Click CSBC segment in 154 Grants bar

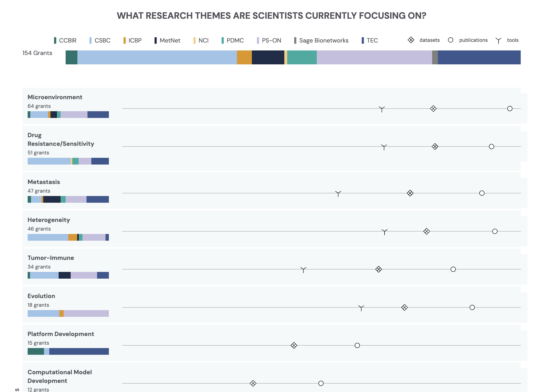coord(157,58)
